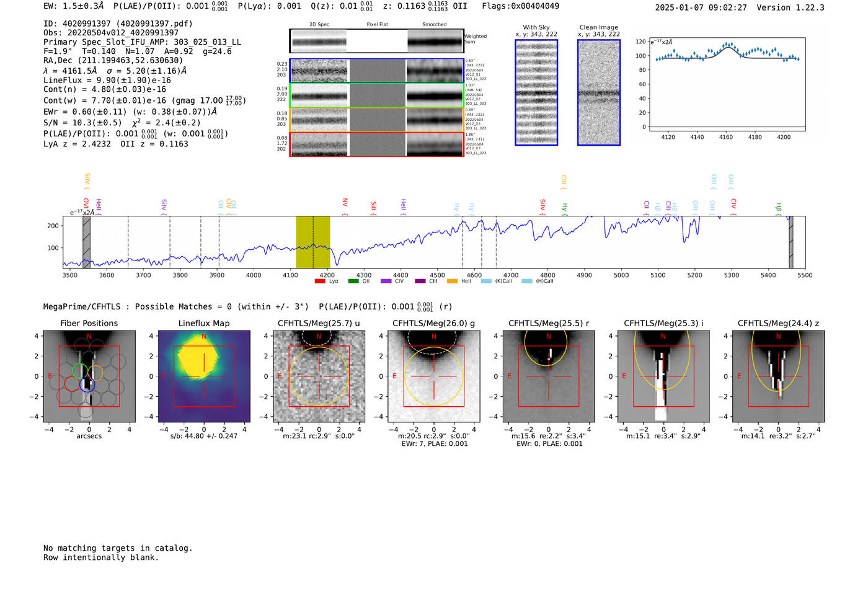Click the red Lyα legend swatch
This screenshot has height=591, width=868.
(x=320, y=282)
